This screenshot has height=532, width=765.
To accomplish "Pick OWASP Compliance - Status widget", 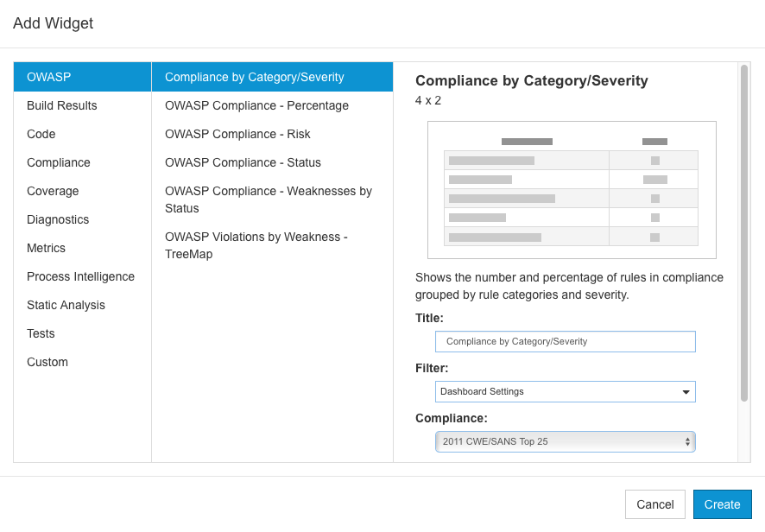I will click(x=272, y=162).
